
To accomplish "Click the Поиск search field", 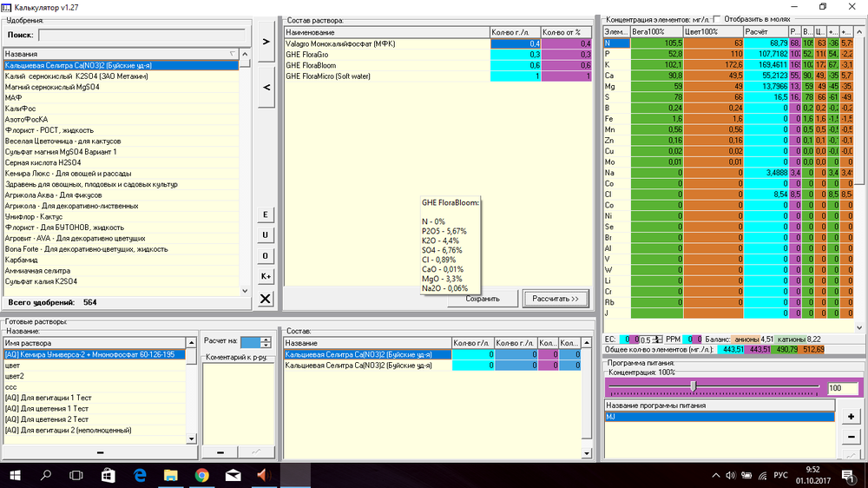I will point(141,35).
